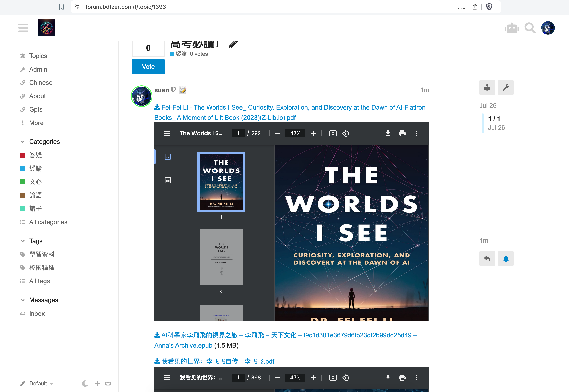Select page 2 thumbnail in PDF
The width and height of the screenshot is (569, 392).
pyautogui.click(x=221, y=257)
